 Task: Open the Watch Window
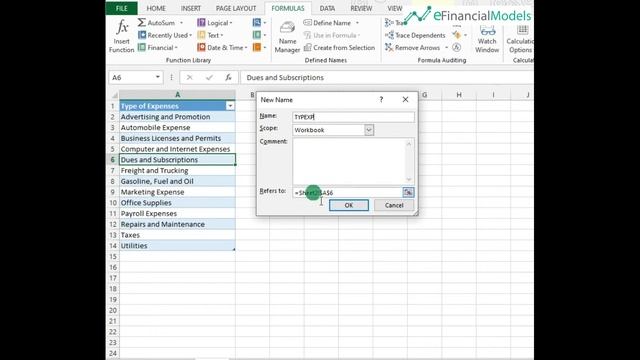487,38
